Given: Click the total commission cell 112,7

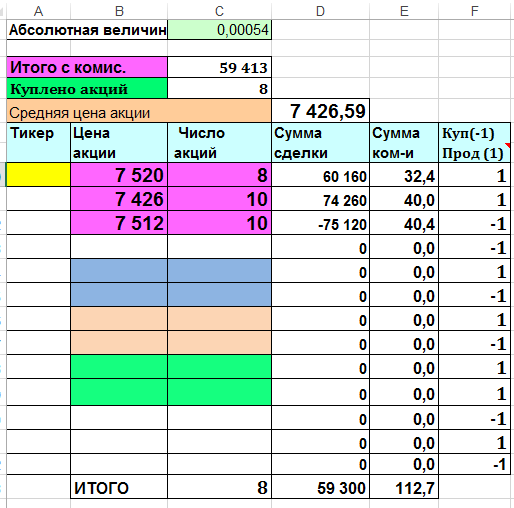Looking at the screenshot, I should 404,487.
